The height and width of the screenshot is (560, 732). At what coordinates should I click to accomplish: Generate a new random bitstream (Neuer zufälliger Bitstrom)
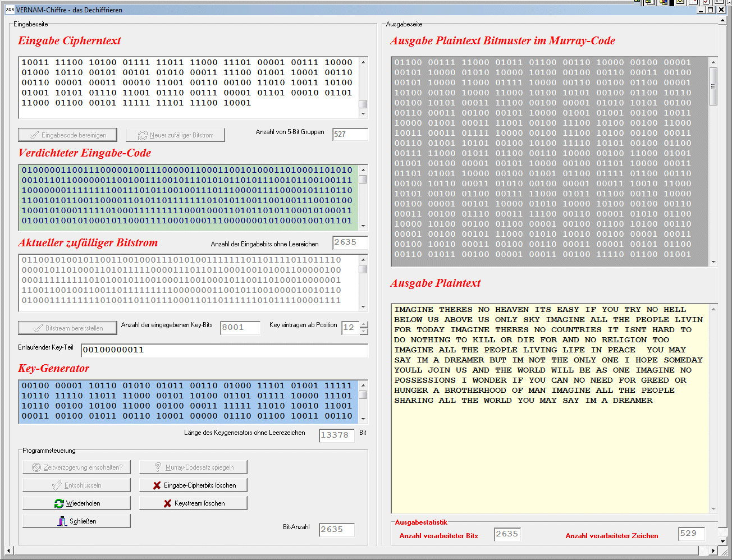[175, 135]
